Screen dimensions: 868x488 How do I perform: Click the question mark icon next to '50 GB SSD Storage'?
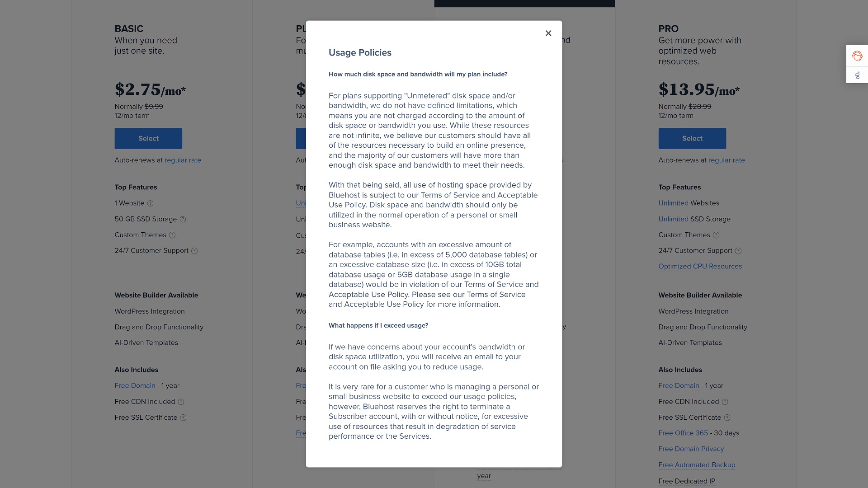point(183,219)
